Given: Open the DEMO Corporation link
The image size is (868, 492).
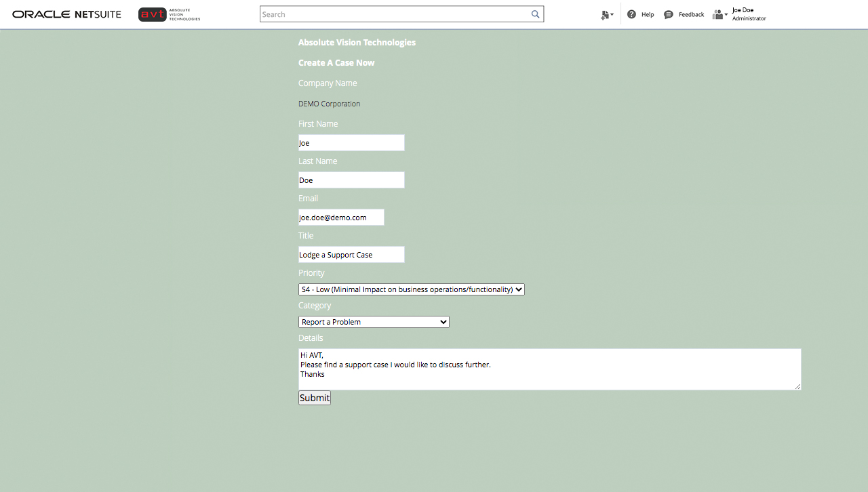Looking at the screenshot, I should (x=329, y=104).
